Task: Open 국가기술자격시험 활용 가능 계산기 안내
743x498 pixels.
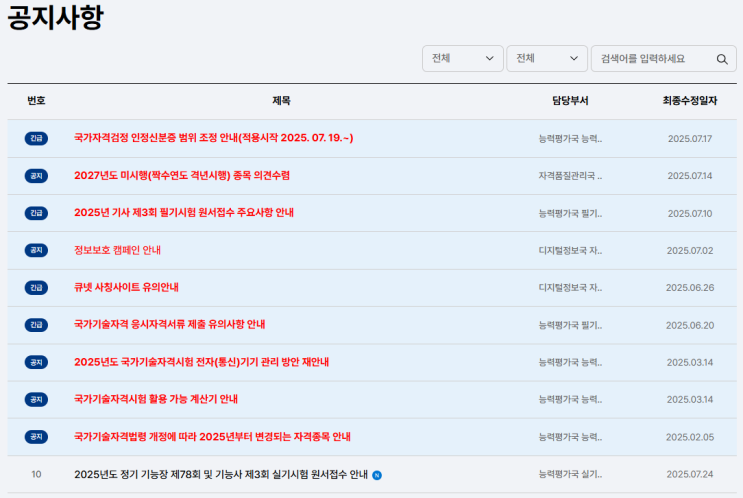Action: 156,399
